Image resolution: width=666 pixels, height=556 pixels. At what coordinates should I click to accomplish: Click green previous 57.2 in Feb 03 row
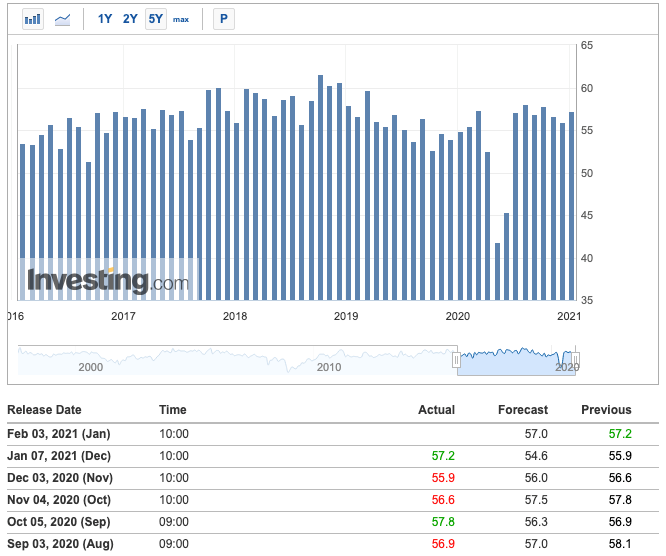point(620,434)
